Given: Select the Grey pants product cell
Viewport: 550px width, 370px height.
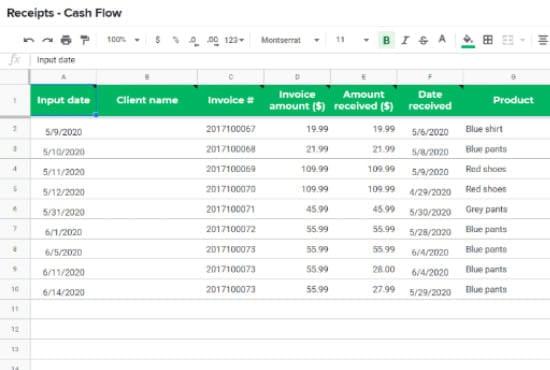Looking at the screenshot, I should click(x=507, y=209).
